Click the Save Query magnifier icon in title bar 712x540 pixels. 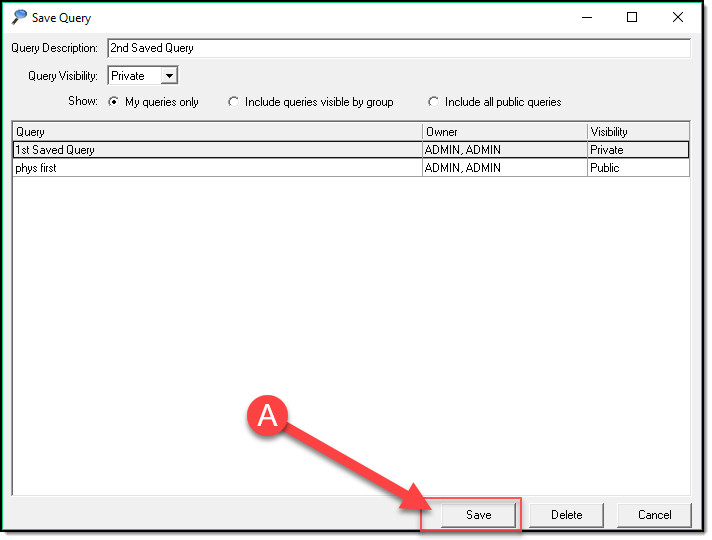(19, 17)
